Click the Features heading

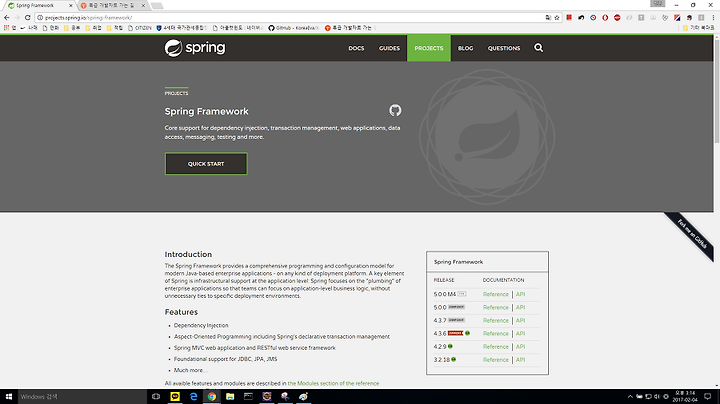point(181,312)
